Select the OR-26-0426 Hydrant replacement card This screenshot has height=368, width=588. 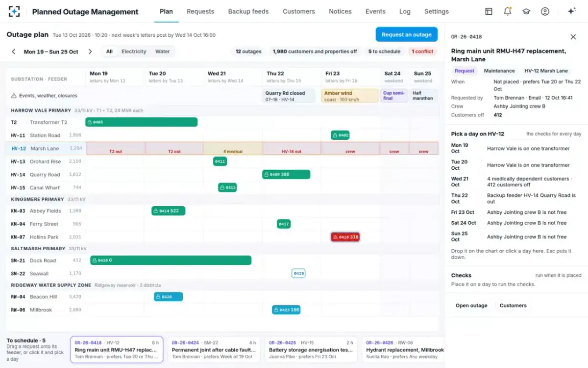[404, 349]
